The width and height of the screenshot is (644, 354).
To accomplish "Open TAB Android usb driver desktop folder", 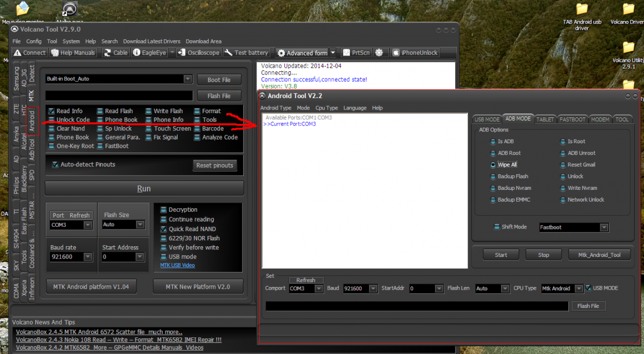I will click(x=582, y=16).
